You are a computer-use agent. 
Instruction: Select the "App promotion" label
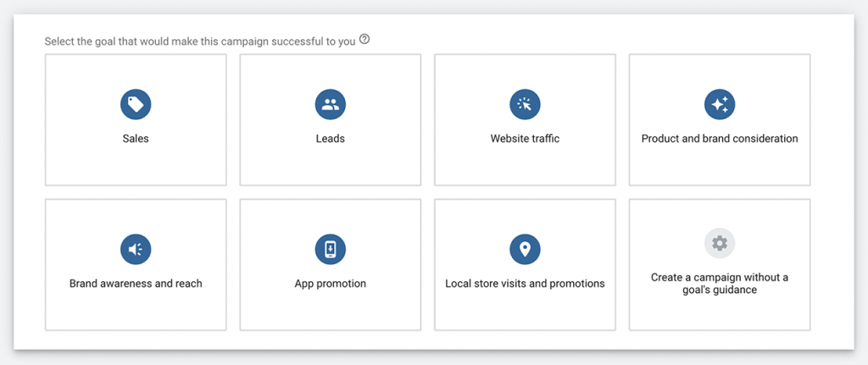tap(331, 284)
